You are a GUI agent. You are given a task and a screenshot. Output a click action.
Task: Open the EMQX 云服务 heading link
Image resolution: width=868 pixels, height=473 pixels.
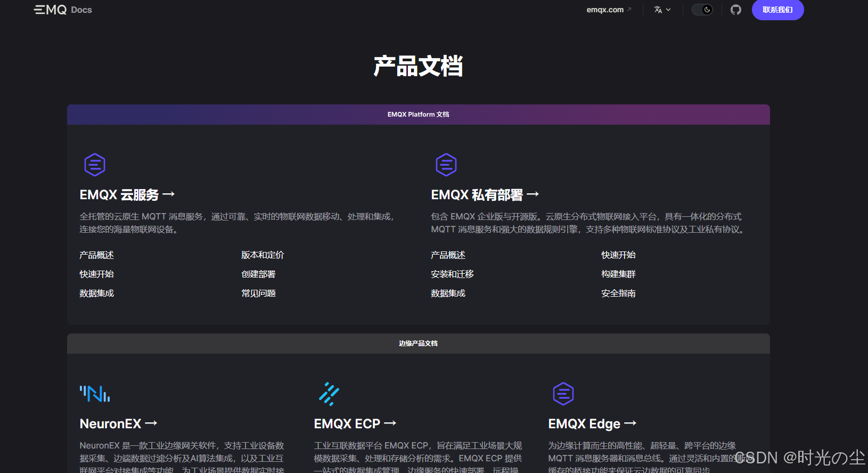[x=127, y=195]
